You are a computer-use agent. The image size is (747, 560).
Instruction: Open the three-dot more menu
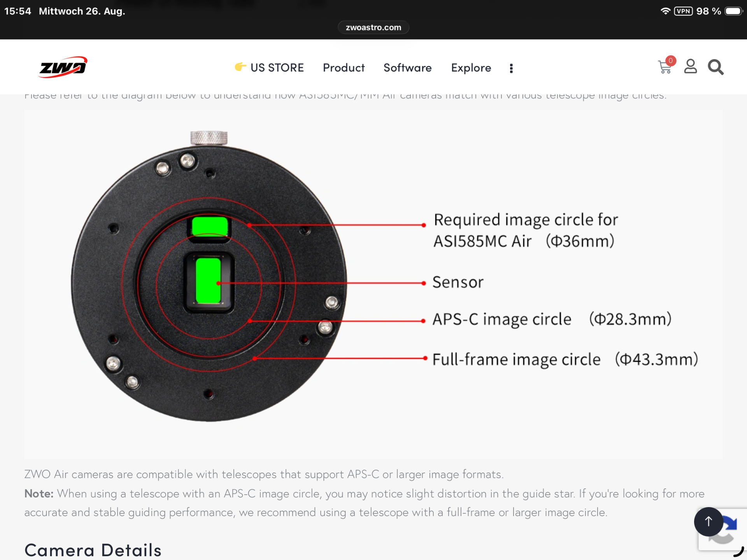point(511,68)
